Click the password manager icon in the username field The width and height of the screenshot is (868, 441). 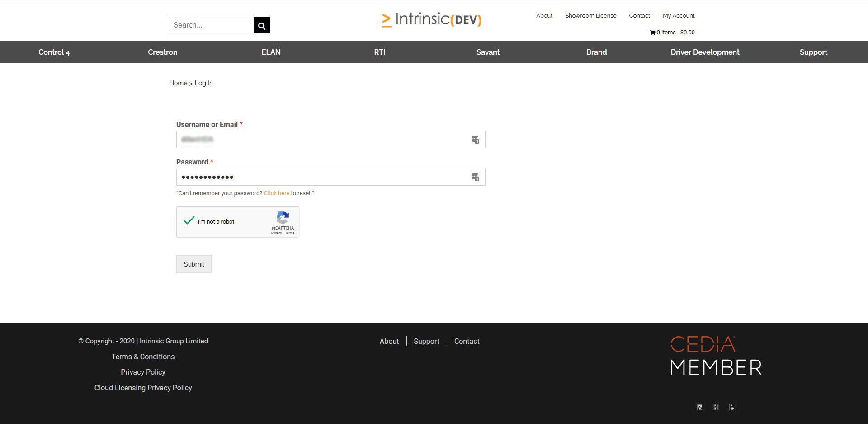[475, 140]
